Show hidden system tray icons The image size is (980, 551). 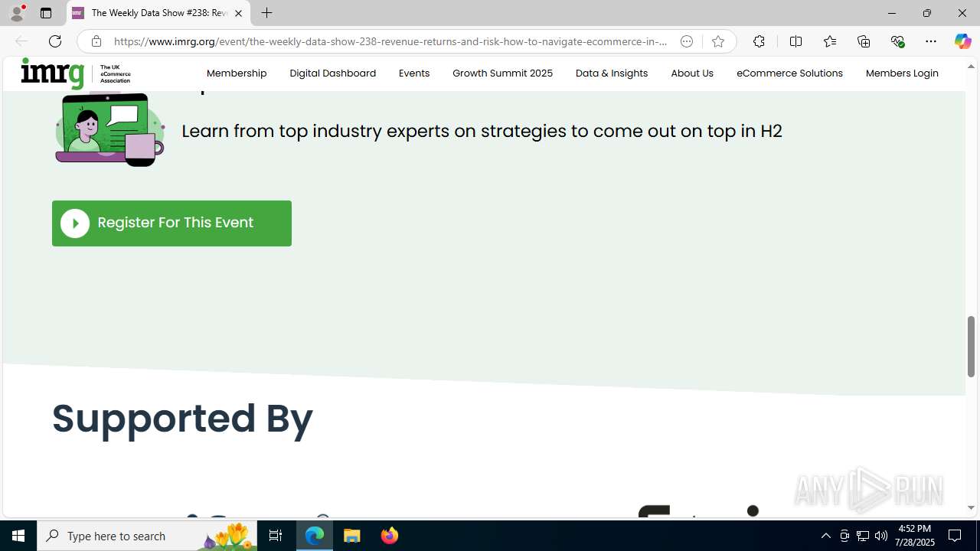click(825, 536)
